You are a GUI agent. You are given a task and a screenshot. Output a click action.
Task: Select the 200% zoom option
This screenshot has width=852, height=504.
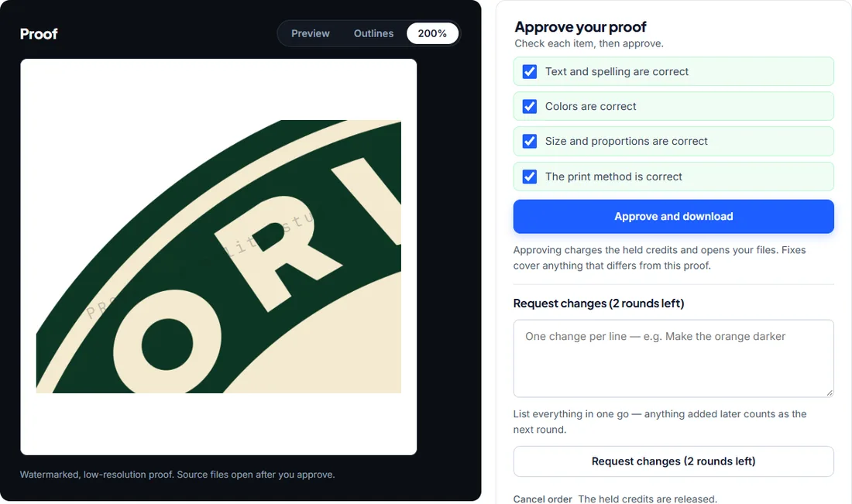[x=432, y=33]
